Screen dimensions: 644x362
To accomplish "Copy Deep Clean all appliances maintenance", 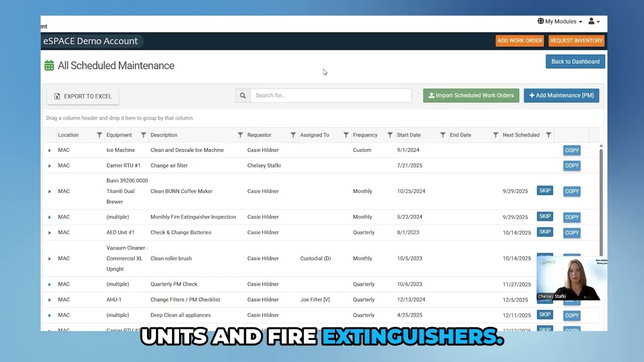I will [572, 315].
